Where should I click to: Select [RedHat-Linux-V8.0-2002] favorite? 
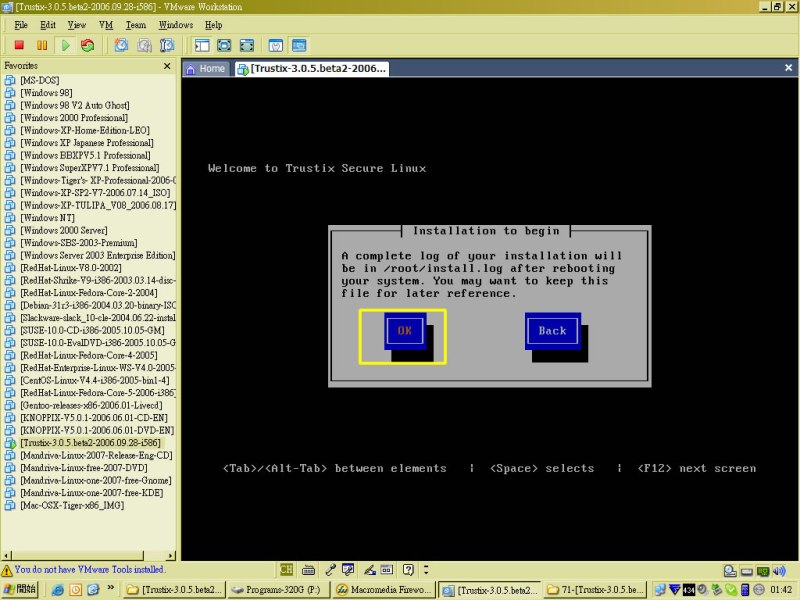(71, 268)
